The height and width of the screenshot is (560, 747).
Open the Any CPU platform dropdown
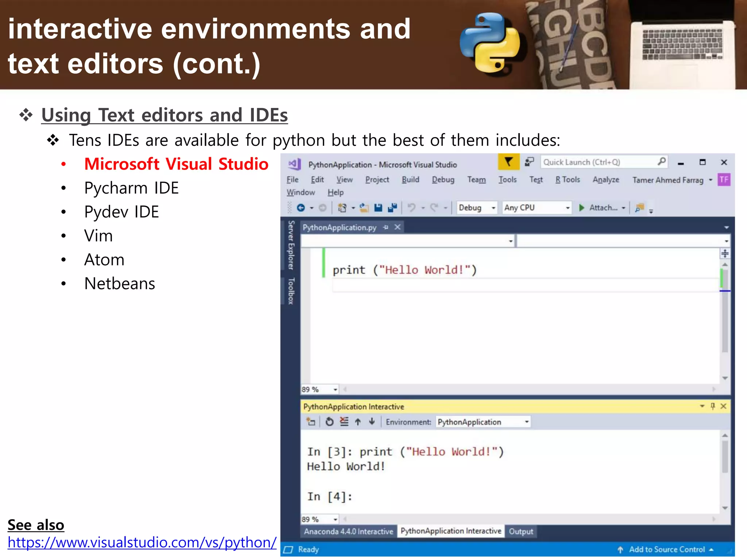tap(568, 208)
